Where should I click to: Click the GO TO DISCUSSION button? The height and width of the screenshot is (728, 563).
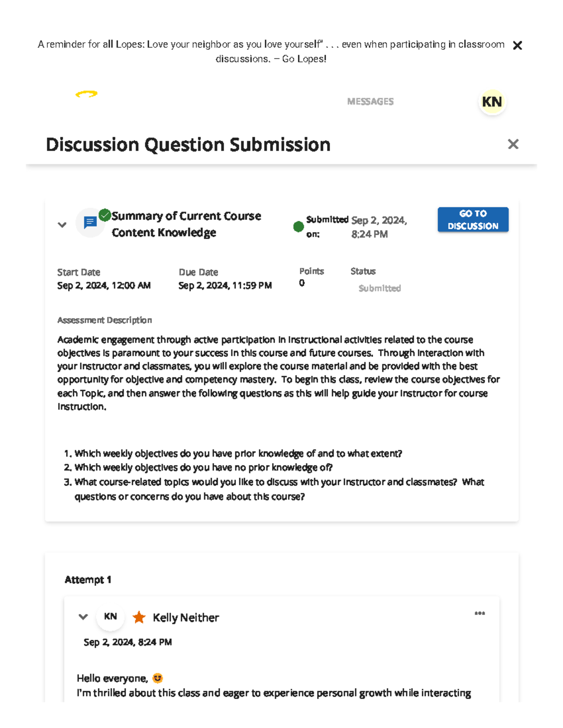click(473, 219)
